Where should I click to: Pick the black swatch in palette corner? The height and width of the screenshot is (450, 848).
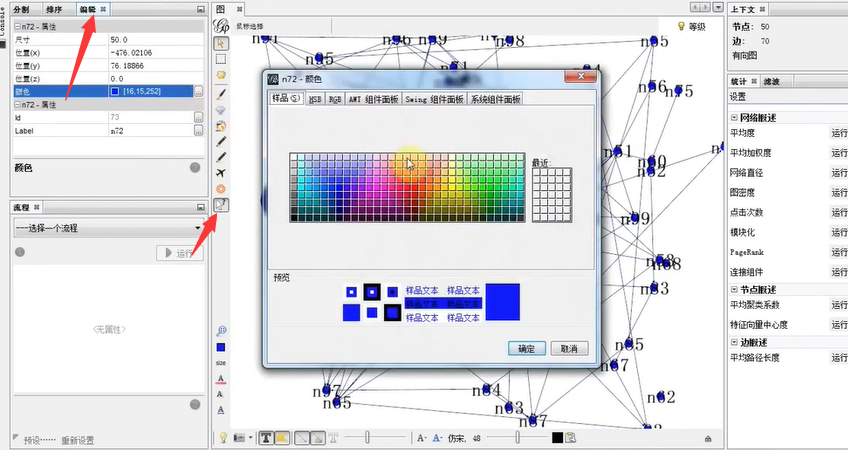pyautogui.click(x=294, y=218)
